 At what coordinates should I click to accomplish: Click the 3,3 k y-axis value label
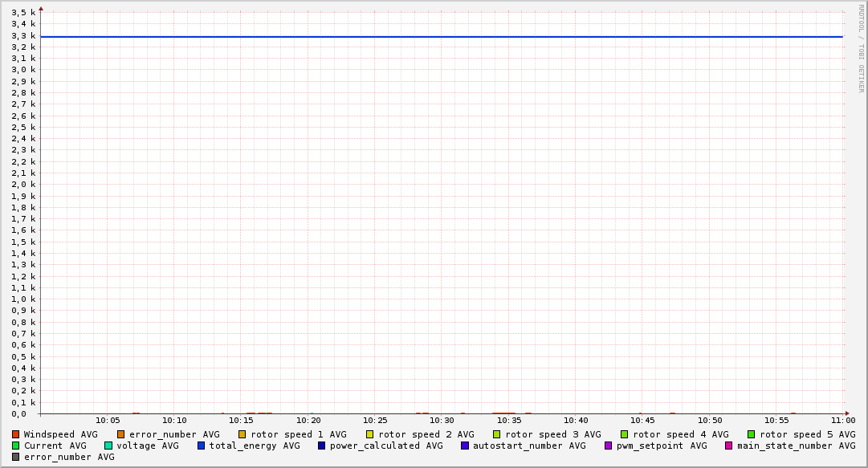(24, 35)
